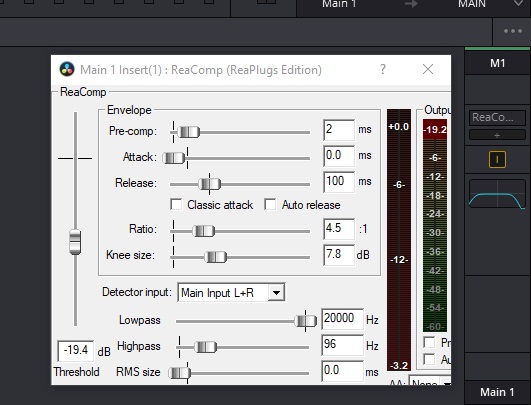531x405 pixels.
Task: Click the -3.2 gain reduction readout
Action: click(399, 366)
